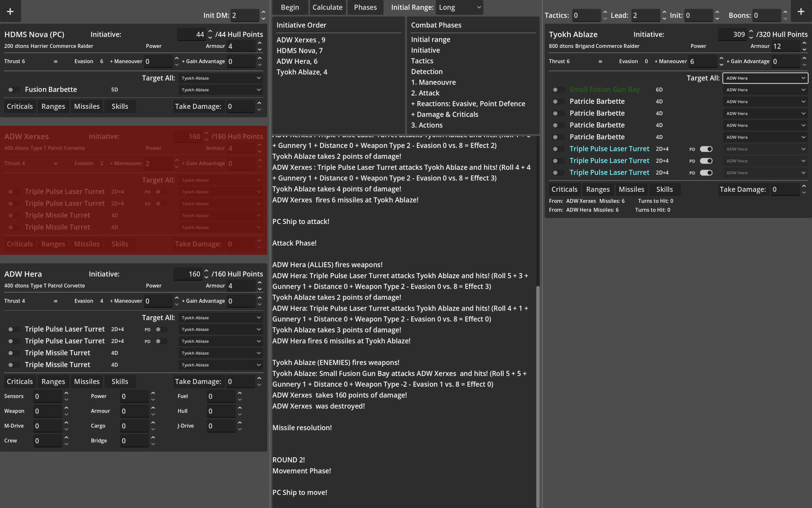Open Tyokh Ablaze Ranges tab
The image size is (812, 508).
pyautogui.click(x=598, y=189)
